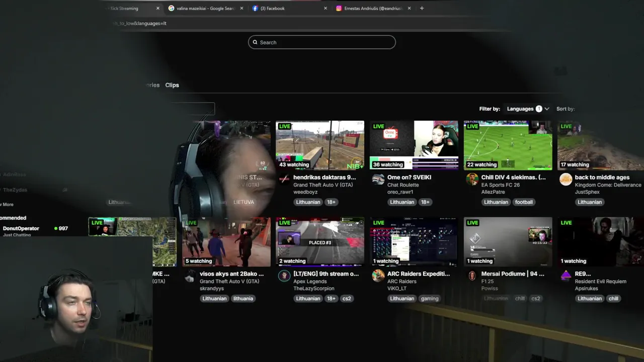The image size is (644, 362).
Task: Click the browser address bar URL
Action: pyautogui.click(x=139, y=23)
